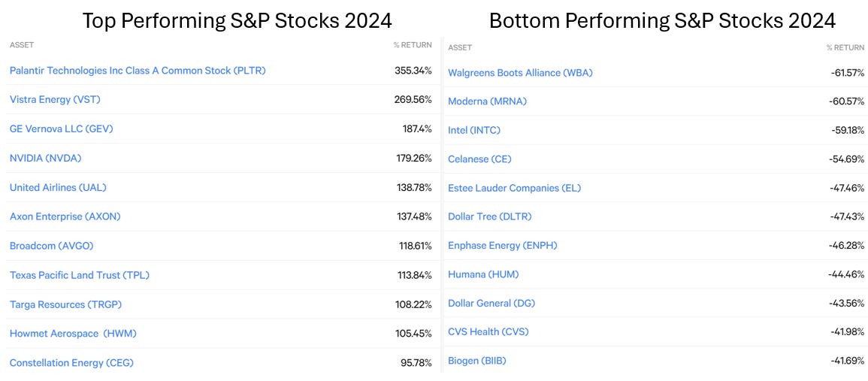
Task: Select the Intel (INTC) stock link
Action: pos(474,130)
